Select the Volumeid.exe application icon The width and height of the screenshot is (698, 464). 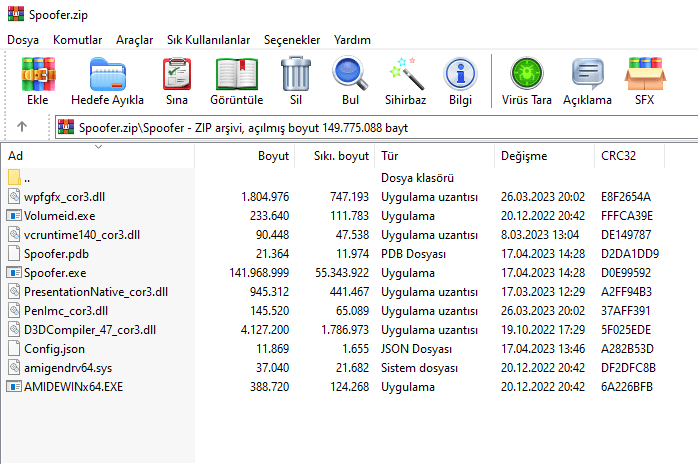pos(14,216)
